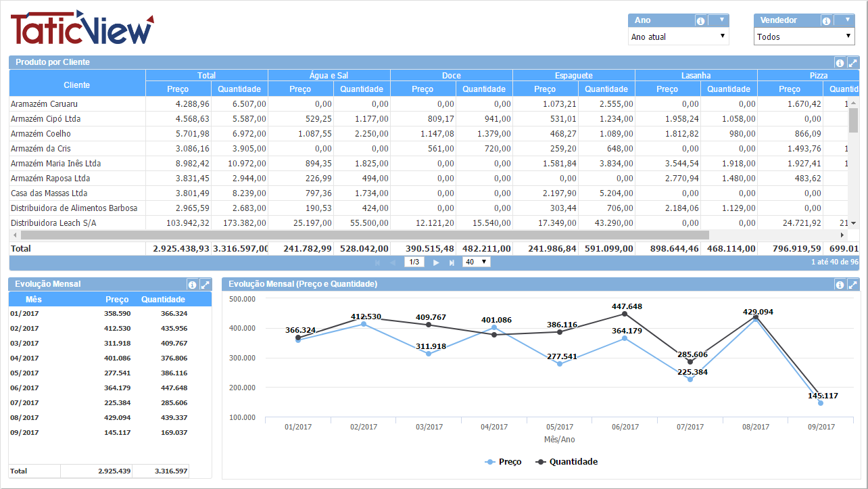Jump to last page of the table

[x=452, y=262]
